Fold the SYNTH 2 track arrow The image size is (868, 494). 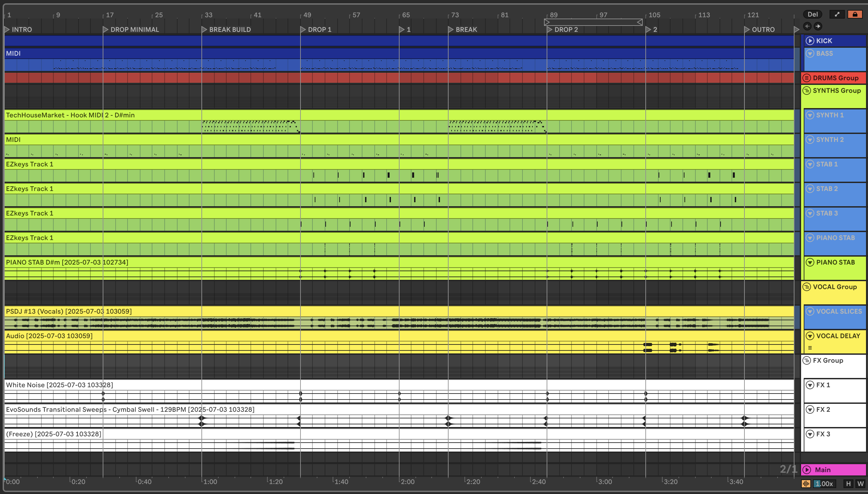[810, 140]
